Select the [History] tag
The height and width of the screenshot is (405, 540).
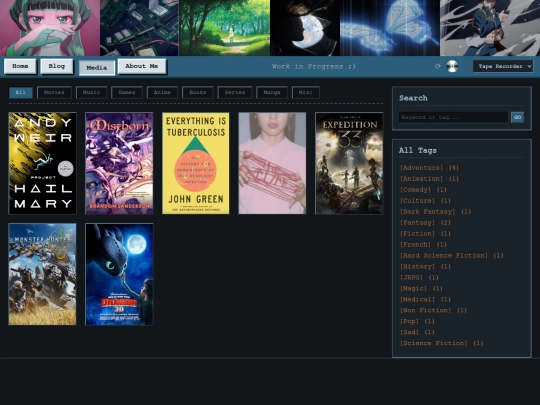(417, 267)
